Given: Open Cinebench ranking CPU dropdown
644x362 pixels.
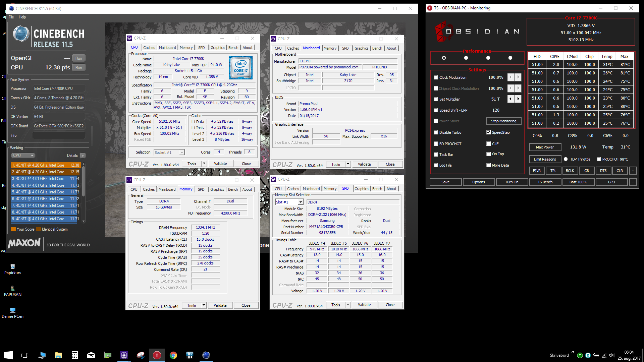Looking at the screenshot, I should tap(23, 156).
